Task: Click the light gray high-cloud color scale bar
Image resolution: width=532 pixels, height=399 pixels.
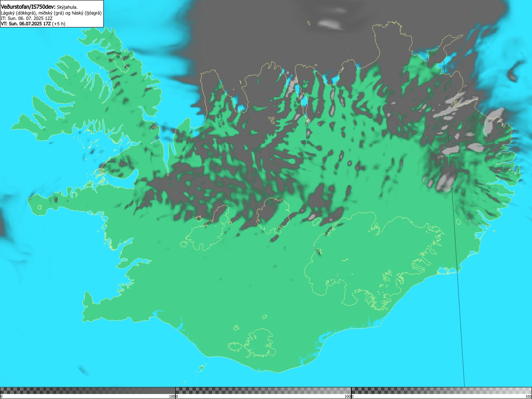Action: [441, 391]
